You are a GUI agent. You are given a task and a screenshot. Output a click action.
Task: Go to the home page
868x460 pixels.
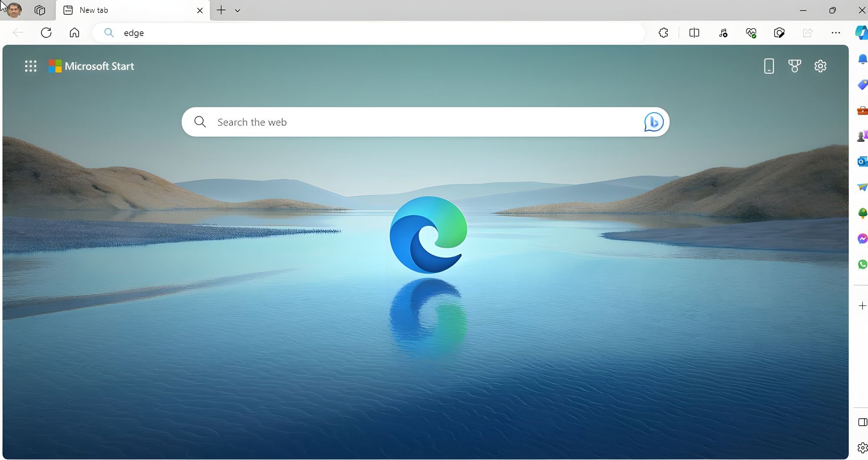point(74,33)
